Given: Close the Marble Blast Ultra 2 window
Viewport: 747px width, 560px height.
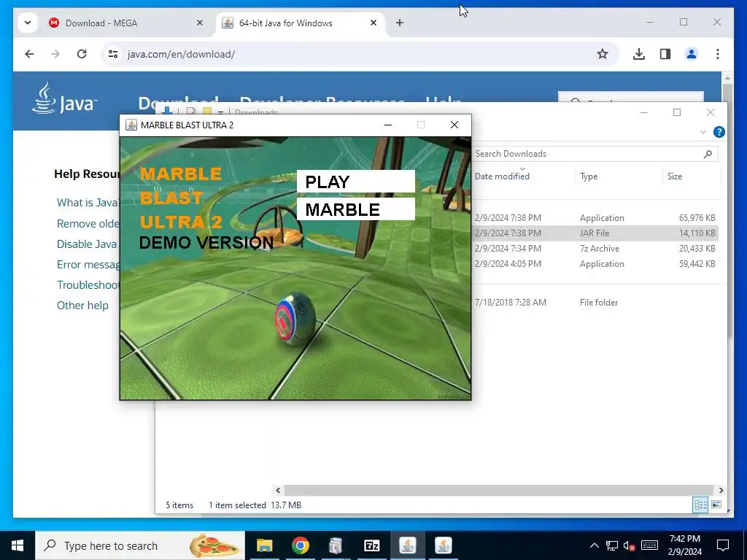Looking at the screenshot, I should (x=454, y=125).
